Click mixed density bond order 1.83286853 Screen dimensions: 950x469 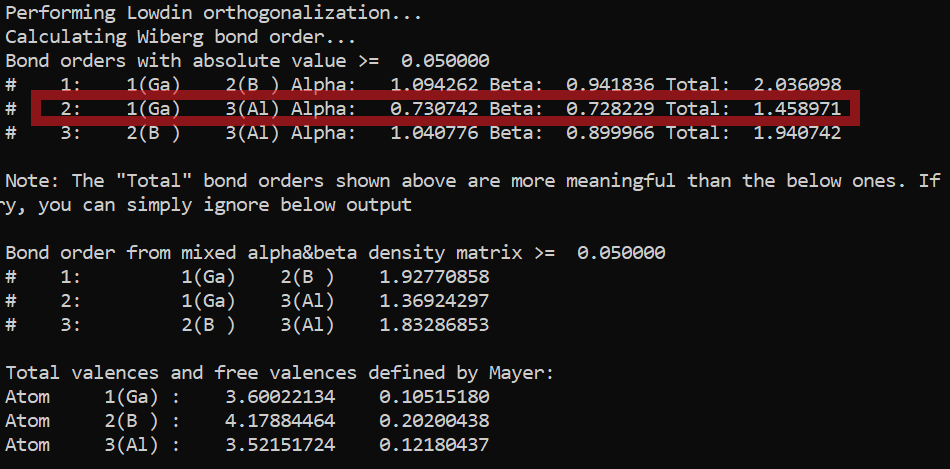click(434, 325)
